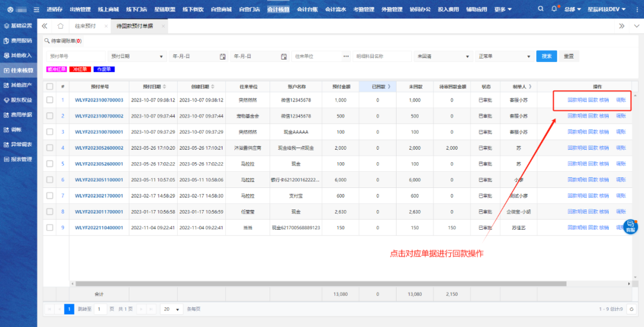Click the ellipsis icon in 往来单位 field
Image resolution: width=644 pixels, height=327 pixels.
[x=346, y=56]
